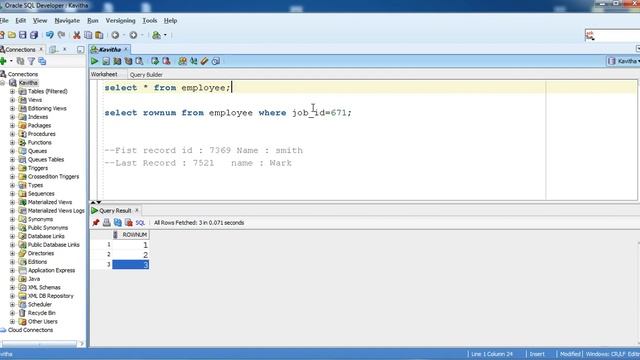Click the Run Statement green arrow

point(94,61)
